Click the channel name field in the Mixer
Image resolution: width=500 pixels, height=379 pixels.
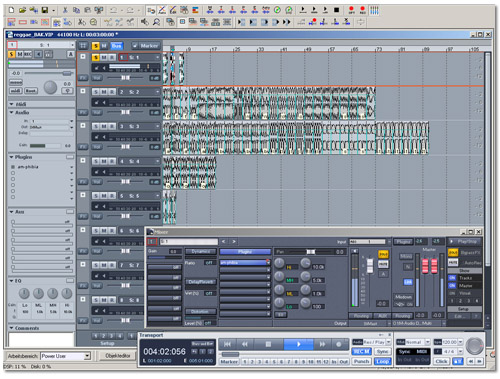(189, 241)
